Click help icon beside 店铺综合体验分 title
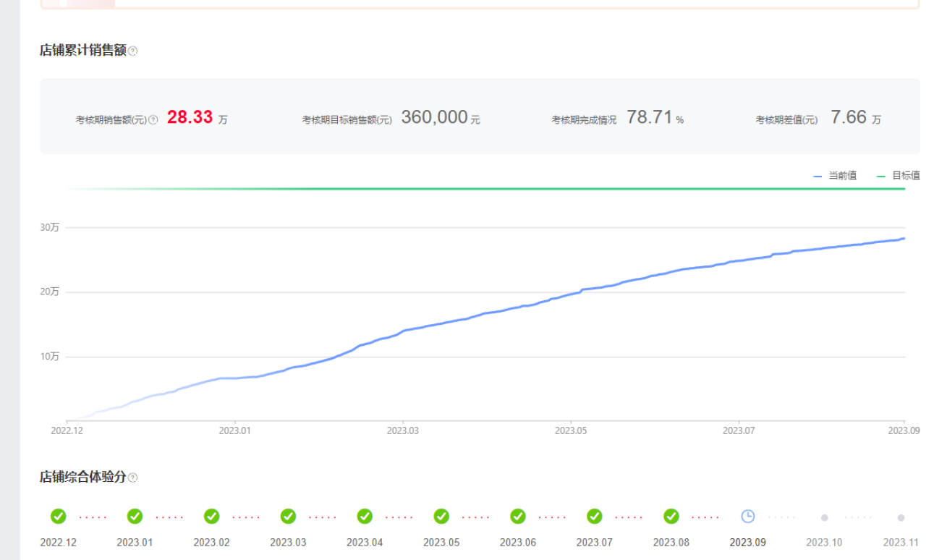The height and width of the screenshot is (560, 934). (133, 478)
